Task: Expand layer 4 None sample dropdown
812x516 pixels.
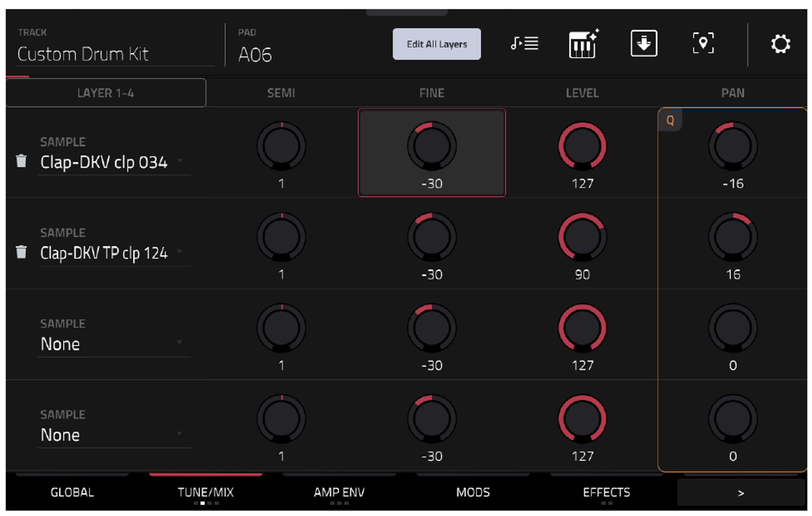Action: [114, 435]
